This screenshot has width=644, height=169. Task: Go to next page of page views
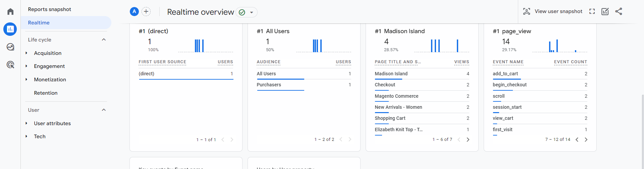point(468,140)
